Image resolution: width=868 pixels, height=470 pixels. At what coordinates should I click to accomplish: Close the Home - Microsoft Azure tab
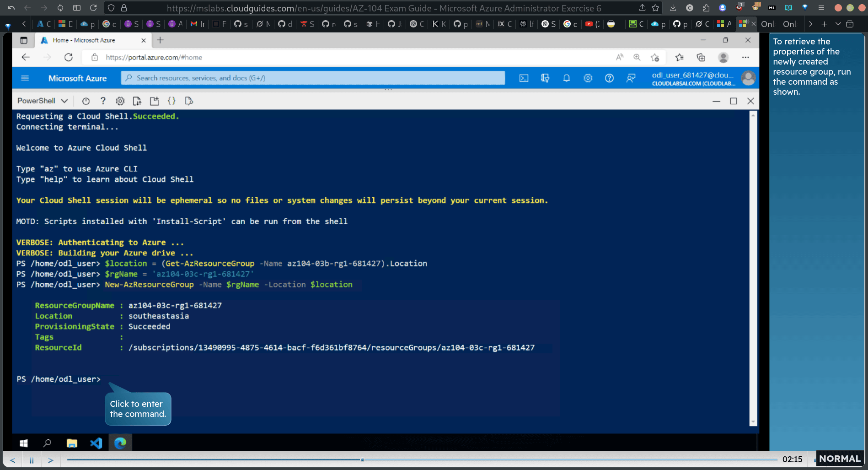point(144,40)
